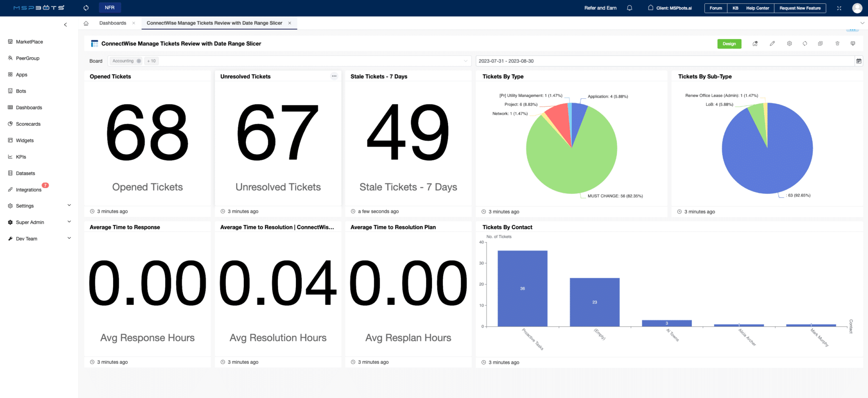
Task: Click Client: MSPbots.ai selector
Action: (x=670, y=8)
